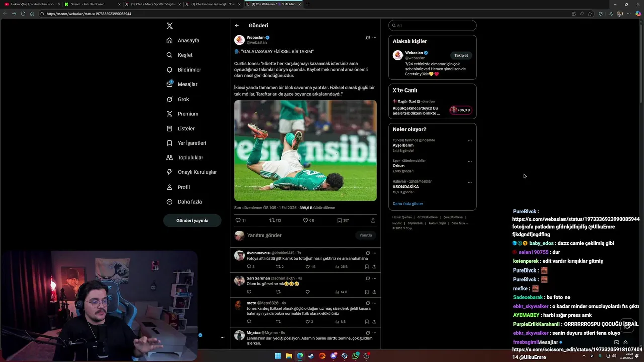Go to Anasayfa home
The height and width of the screenshot is (362, 644).
183,40
